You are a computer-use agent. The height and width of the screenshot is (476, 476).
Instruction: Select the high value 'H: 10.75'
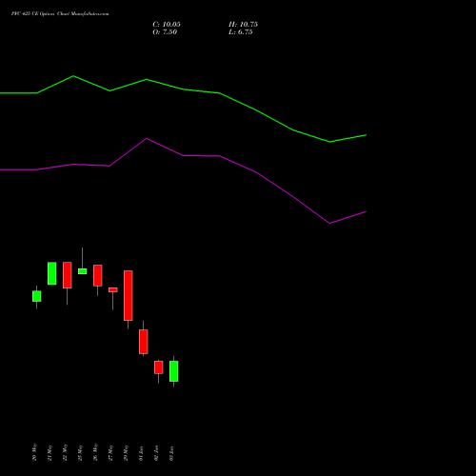click(243, 25)
